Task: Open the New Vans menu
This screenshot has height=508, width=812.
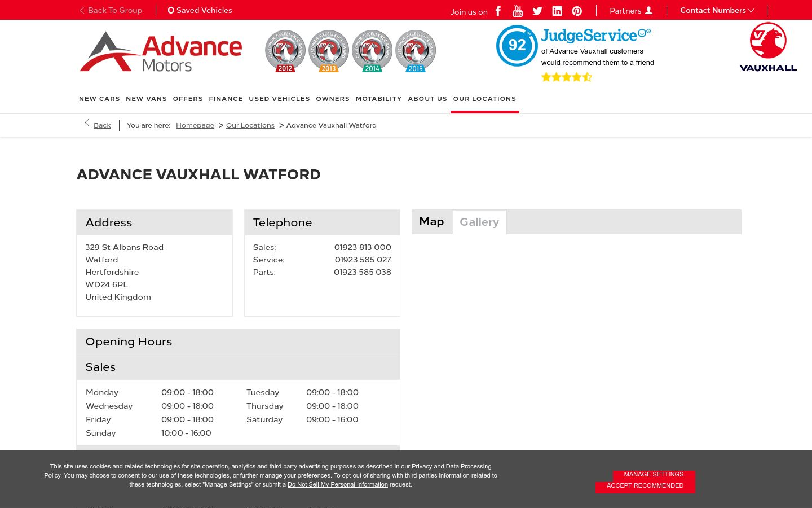Action: point(147,99)
